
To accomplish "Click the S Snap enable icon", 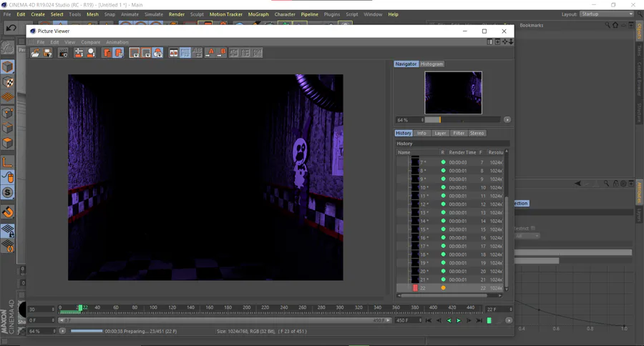I will click(8, 192).
